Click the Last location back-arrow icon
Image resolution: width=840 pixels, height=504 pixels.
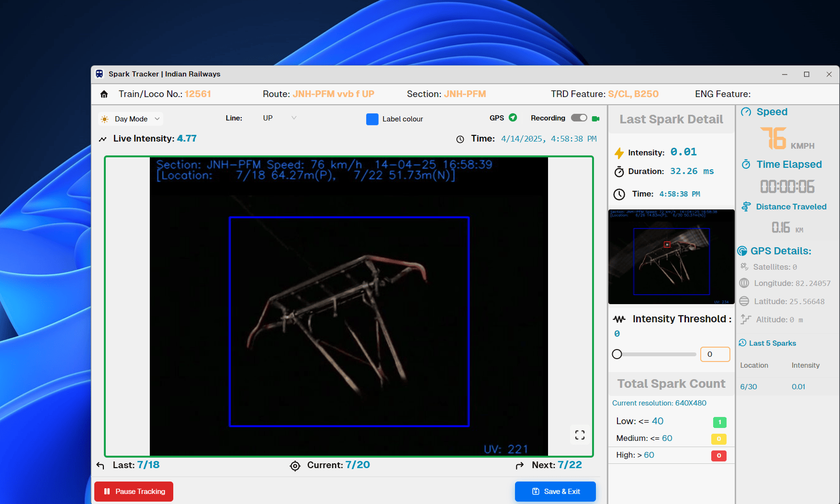coord(100,465)
